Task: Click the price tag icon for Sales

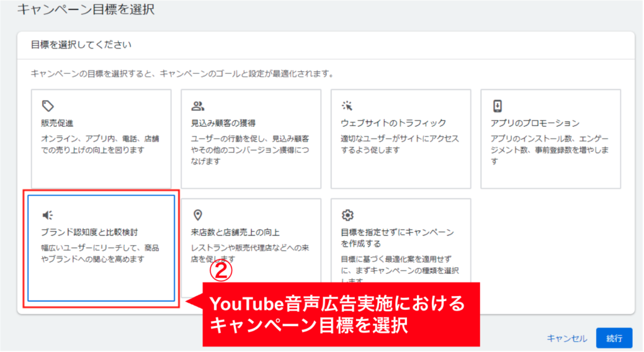Action: pos(47,106)
